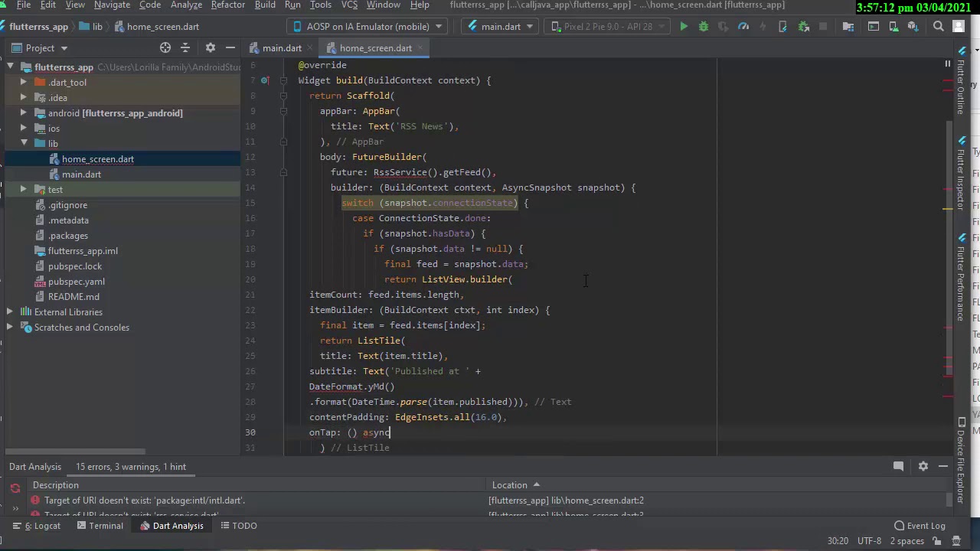Click the pause indicator at editor top-right
This screenshot has height=551, width=980.
tap(947, 64)
